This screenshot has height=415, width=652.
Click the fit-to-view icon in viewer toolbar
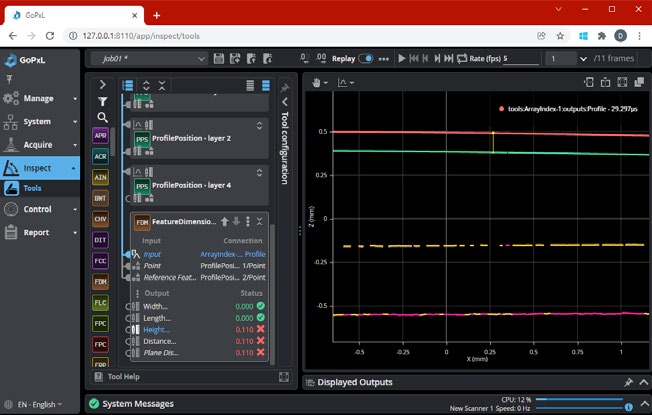pyautogui.click(x=622, y=82)
